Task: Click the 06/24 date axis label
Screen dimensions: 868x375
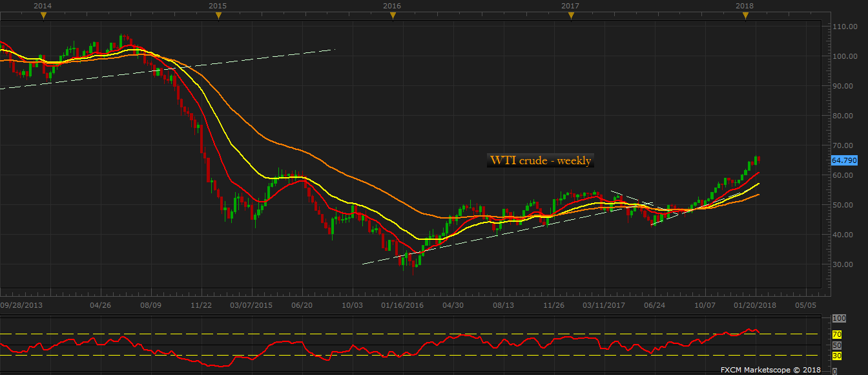Action: click(x=655, y=305)
